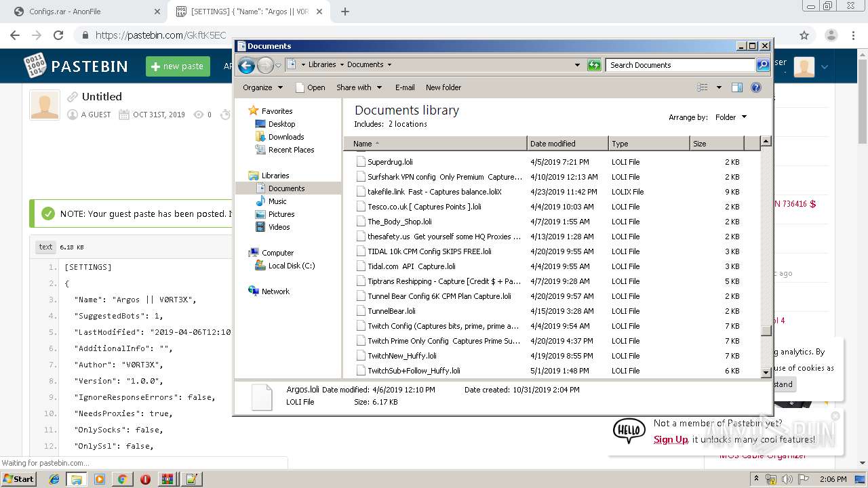Expand Pastebin user menu arrow
The width and height of the screenshot is (868, 488).
825,66
